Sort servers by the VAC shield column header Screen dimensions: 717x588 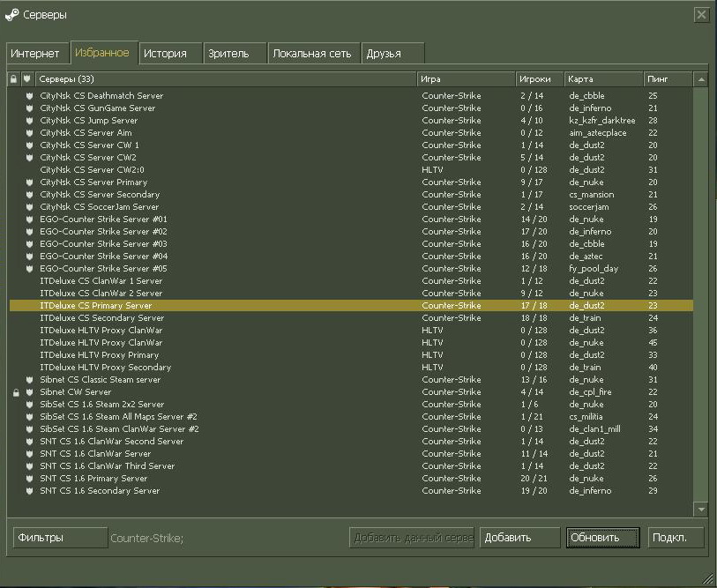click(27, 79)
